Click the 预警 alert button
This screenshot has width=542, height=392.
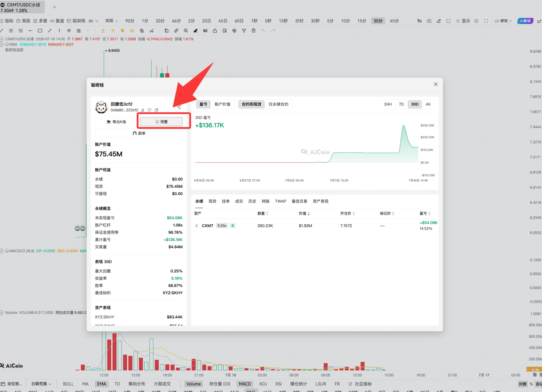(161, 122)
